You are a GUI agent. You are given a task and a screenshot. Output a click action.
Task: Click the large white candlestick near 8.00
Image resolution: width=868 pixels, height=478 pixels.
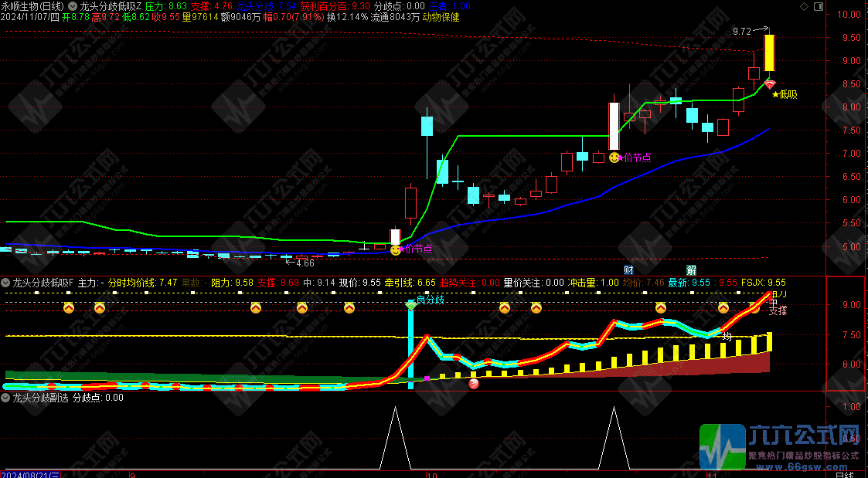click(x=614, y=126)
